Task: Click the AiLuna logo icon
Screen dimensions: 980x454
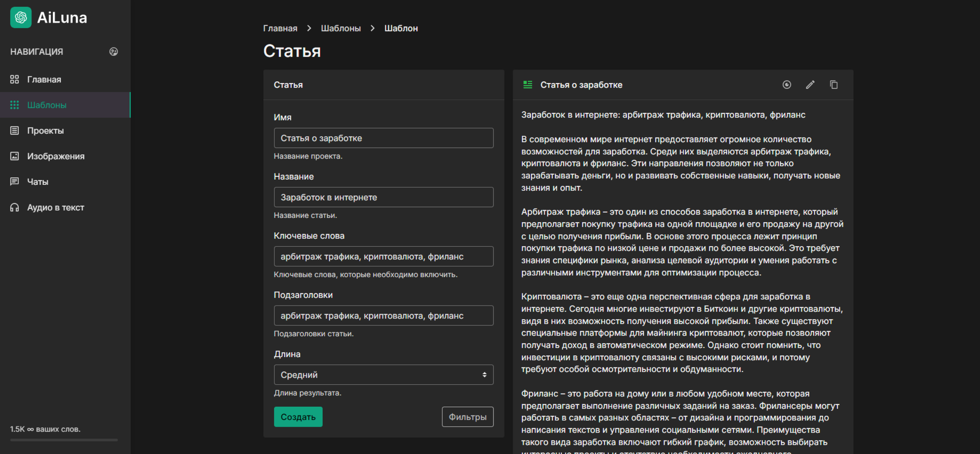Action: click(21, 17)
